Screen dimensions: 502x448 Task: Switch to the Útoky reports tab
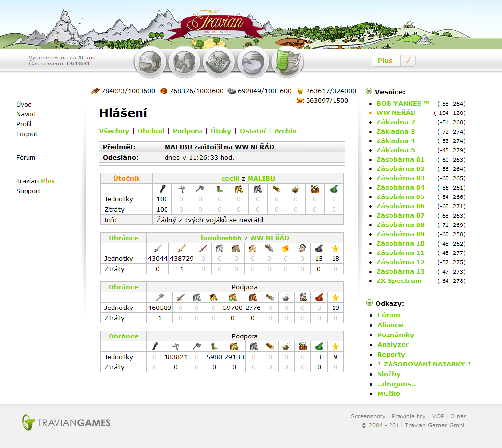pyautogui.click(x=221, y=131)
